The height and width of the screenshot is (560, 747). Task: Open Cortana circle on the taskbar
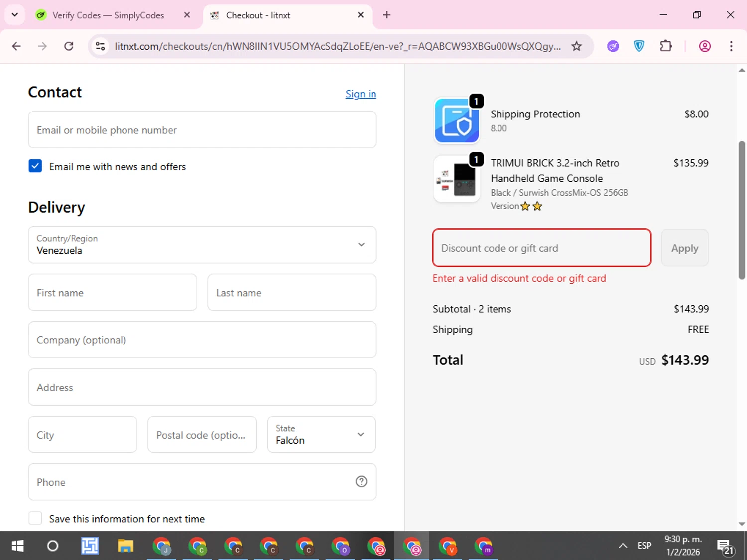[52, 546]
